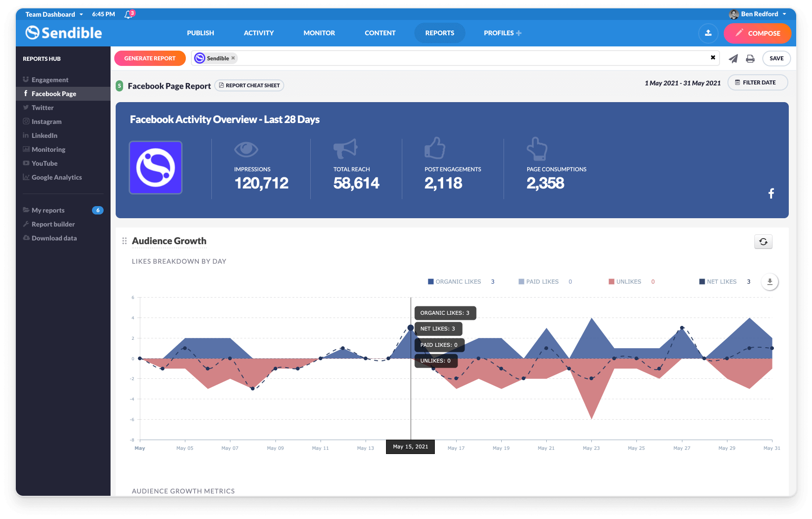
Task: Remove the Sendible profile filter chip
Action: (233, 58)
